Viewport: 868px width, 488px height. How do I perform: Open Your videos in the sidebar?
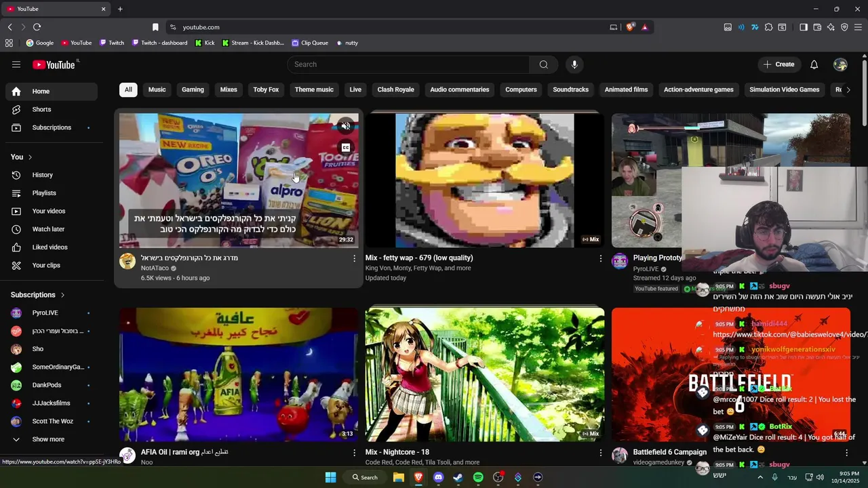tap(52, 211)
